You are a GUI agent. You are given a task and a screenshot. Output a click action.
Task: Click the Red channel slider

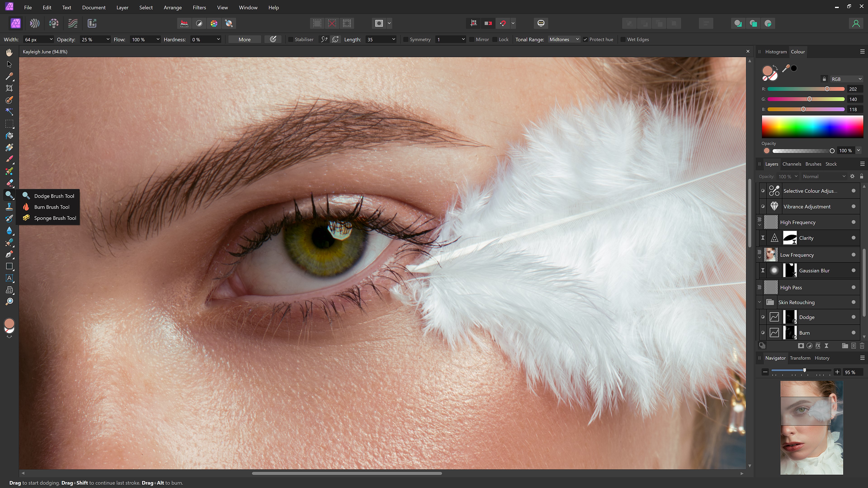[827, 89]
